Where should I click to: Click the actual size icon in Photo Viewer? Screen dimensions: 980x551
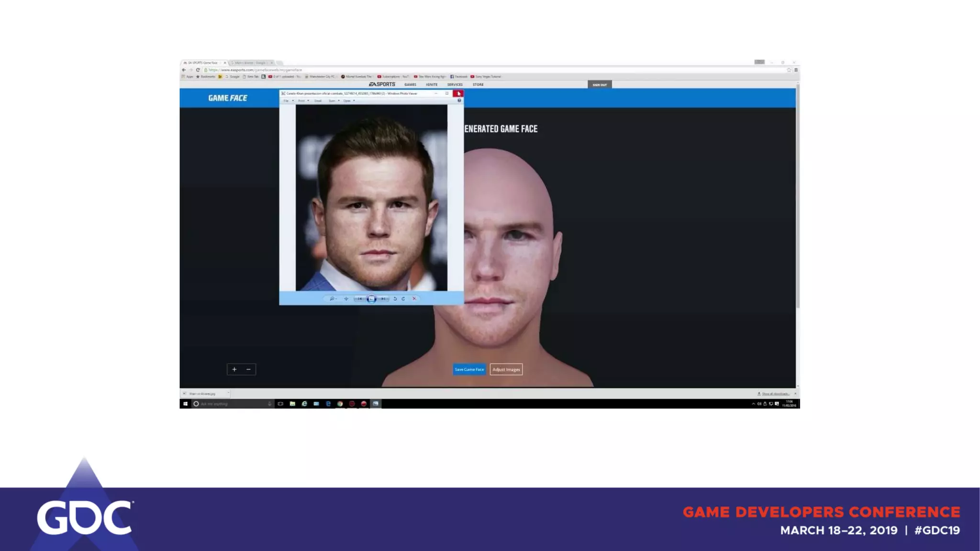[x=346, y=298]
